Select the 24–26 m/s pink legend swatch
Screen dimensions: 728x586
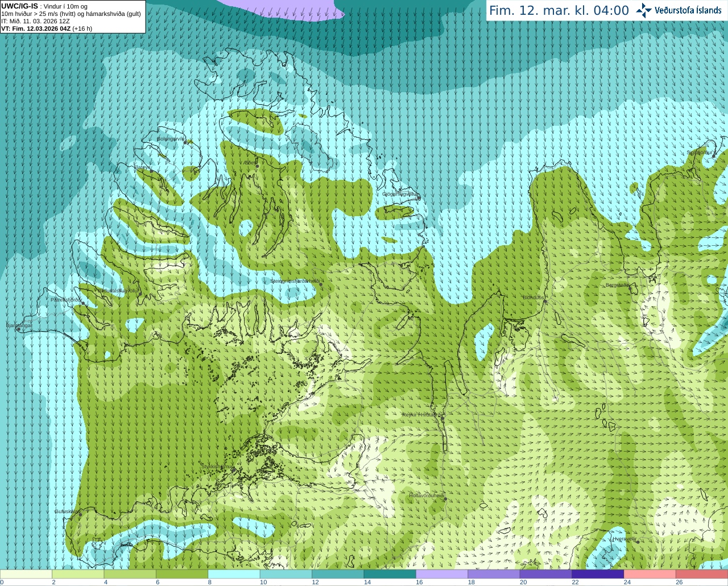pos(650,574)
